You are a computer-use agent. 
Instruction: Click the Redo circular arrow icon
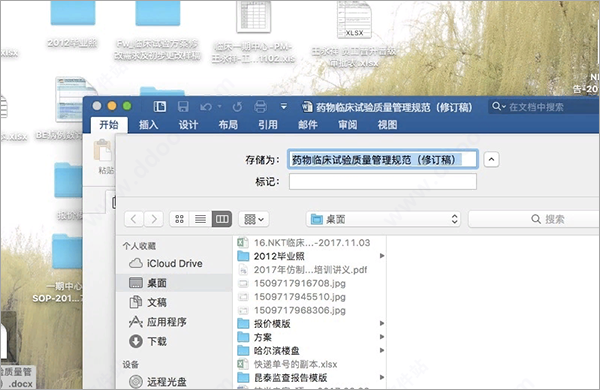(x=237, y=107)
